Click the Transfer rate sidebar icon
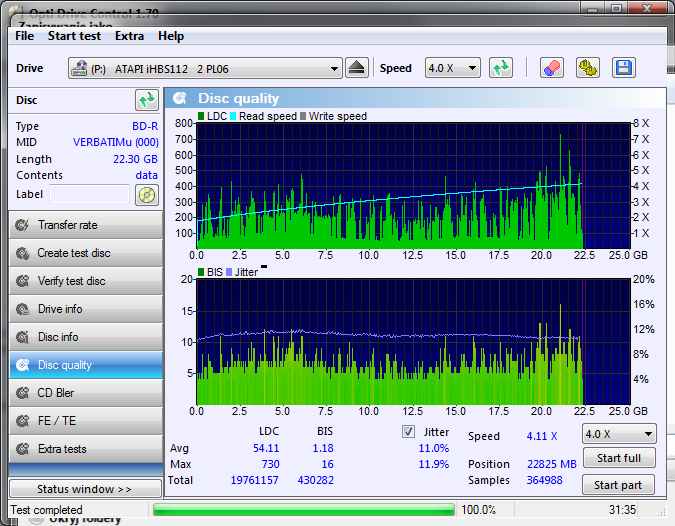Viewport: 675px width, 526px height. point(22,225)
